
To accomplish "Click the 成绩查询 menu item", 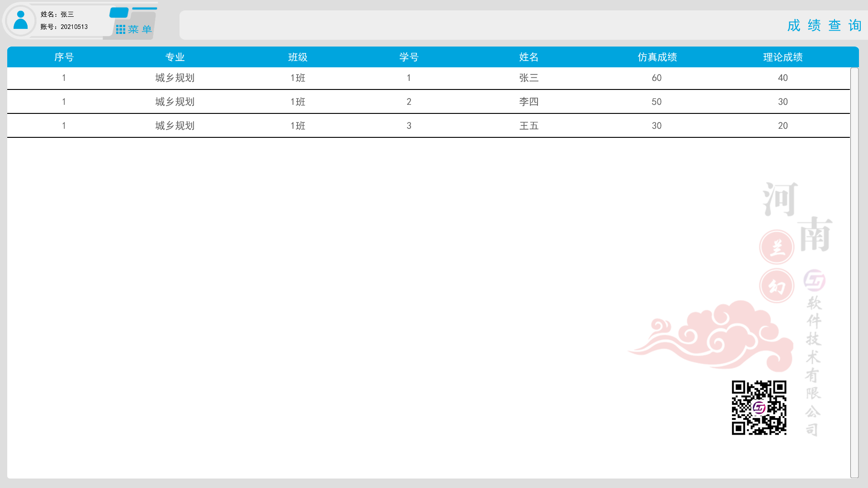I will (x=825, y=25).
